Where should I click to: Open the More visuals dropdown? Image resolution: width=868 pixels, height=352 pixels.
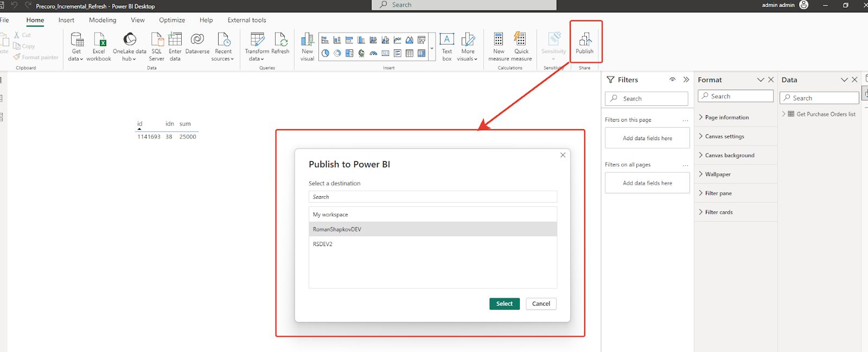(468, 47)
